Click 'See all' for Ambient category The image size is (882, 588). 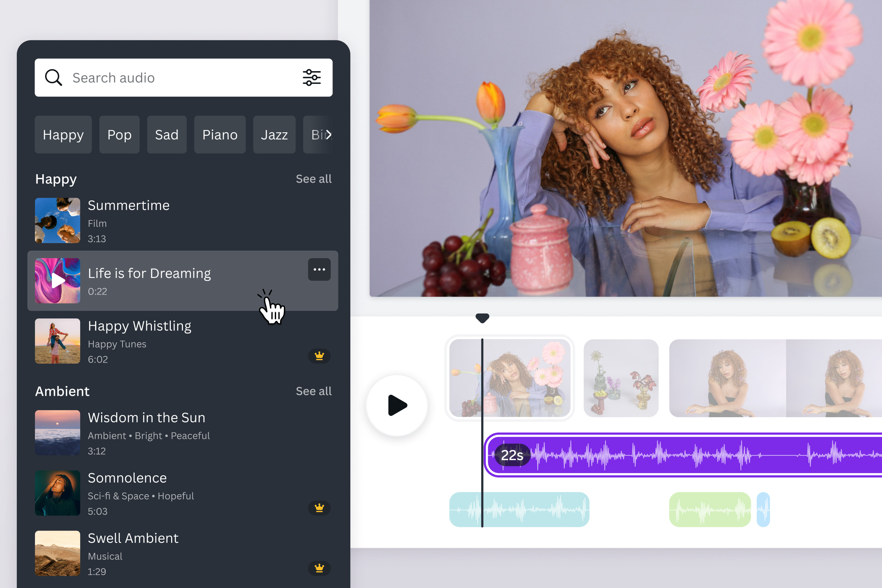[x=314, y=391]
